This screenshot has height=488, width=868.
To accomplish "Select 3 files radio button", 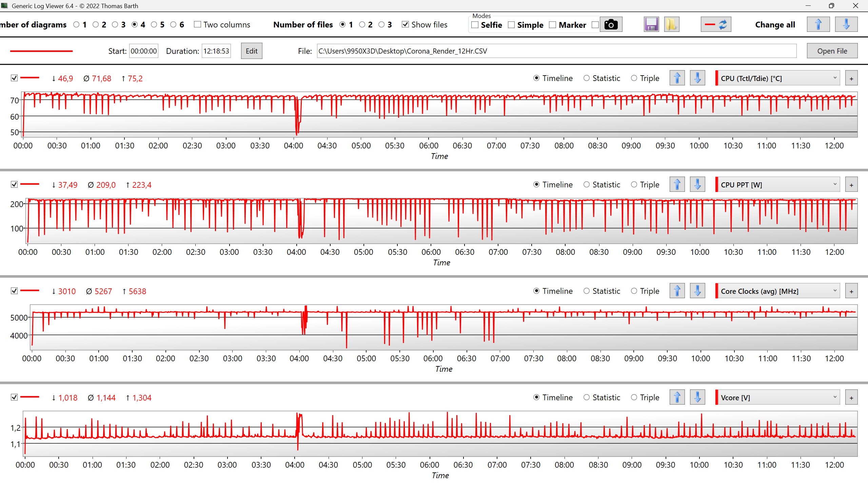I will (x=382, y=24).
